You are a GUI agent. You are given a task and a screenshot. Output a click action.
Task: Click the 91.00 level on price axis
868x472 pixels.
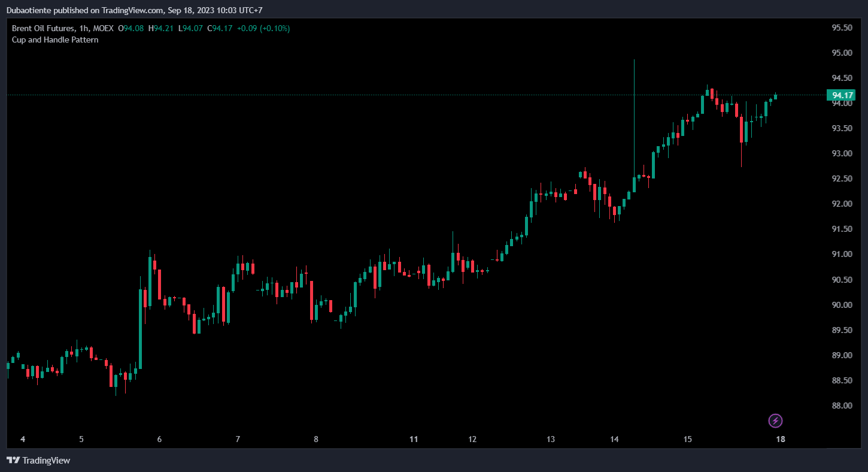click(842, 255)
